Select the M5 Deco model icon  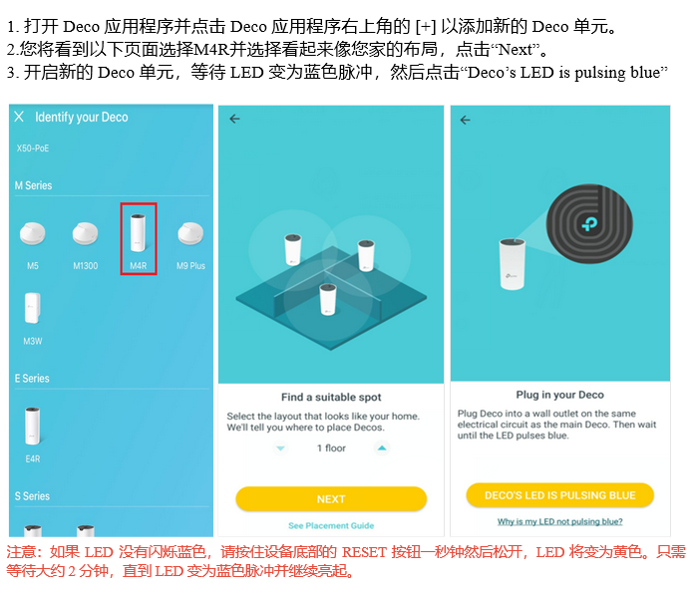(33, 233)
